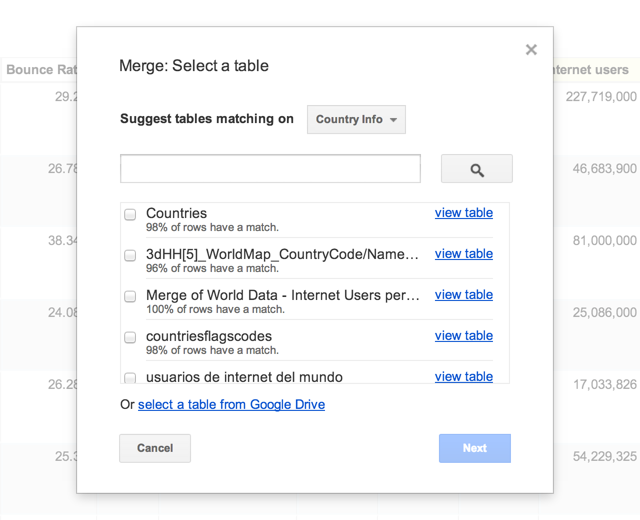The image size is (640, 520).
Task: Click the 25,086,000 cell in background table
Action: click(x=604, y=312)
